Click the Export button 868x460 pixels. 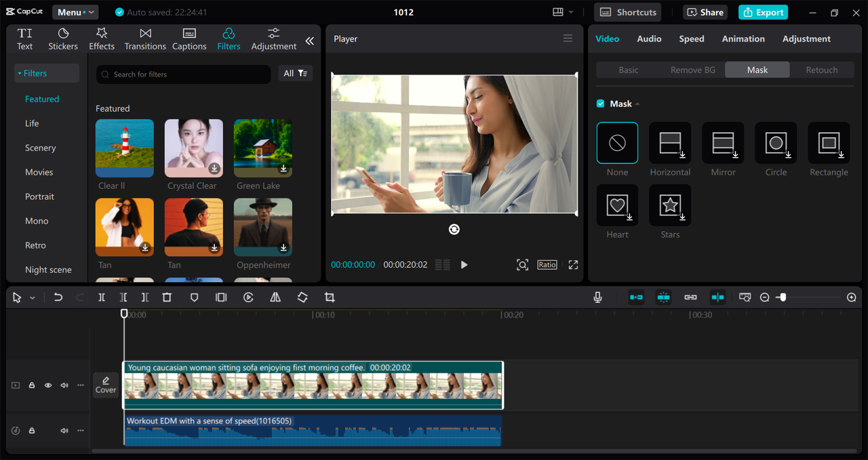[x=764, y=12]
